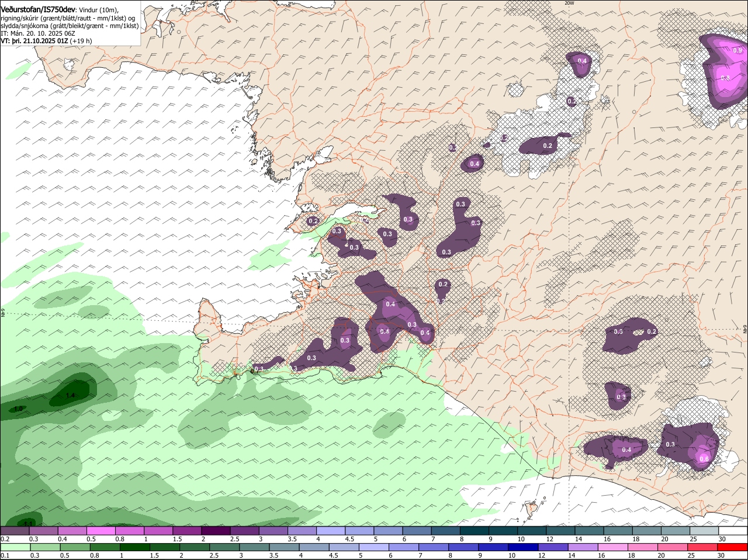
Task: Click the 'VT: þri. 21.10.2025 01Z' valid time
Action: 35,41
